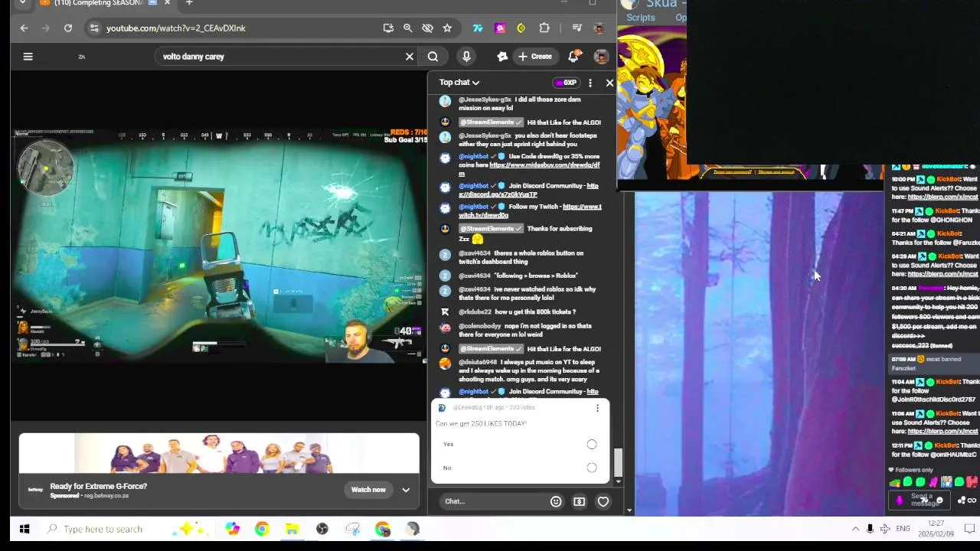Expand the Top chat dropdown
The height and width of the screenshot is (551, 980).
click(x=459, y=83)
